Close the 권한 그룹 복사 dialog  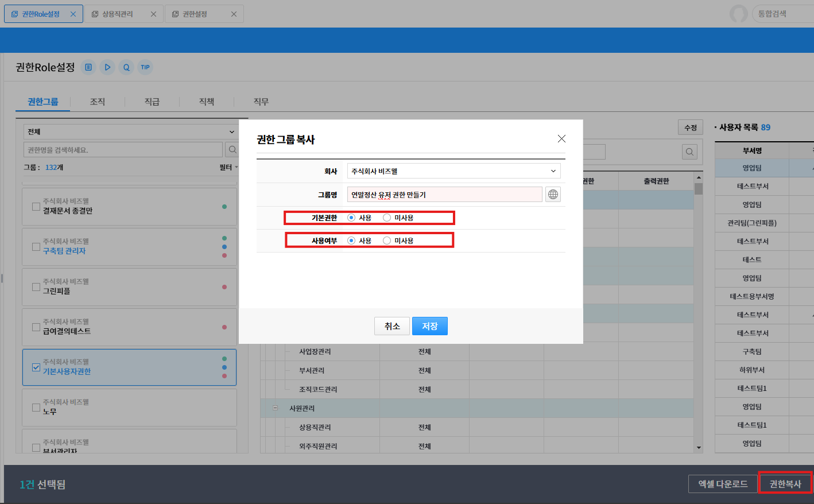pos(561,139)
